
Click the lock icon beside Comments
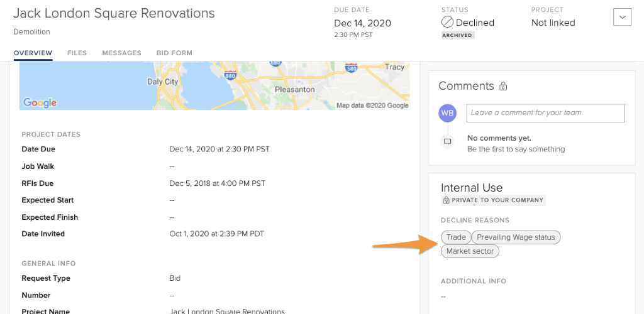pos(503,87)
